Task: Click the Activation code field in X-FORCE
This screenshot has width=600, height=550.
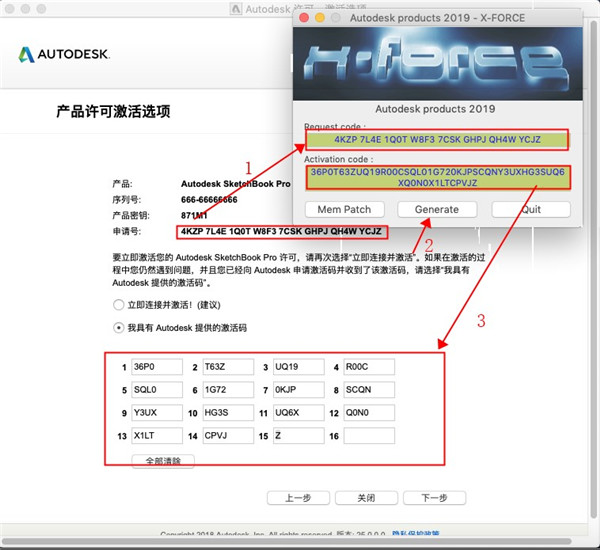Action: pyautogui.click(x=438, y=177)
